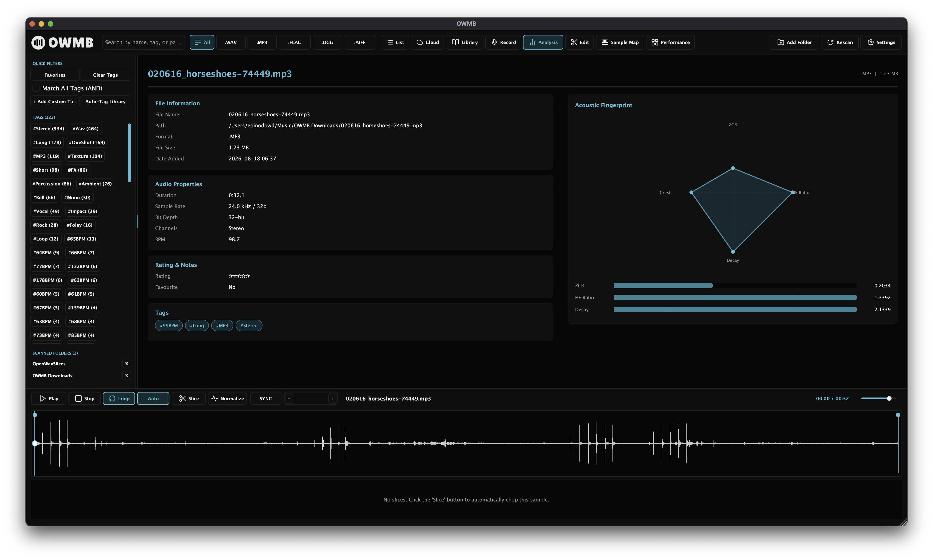The width and height of the screenshot is (933, 560).
Task: Click the 98.7 BPM value
Action: coord(234,239)
